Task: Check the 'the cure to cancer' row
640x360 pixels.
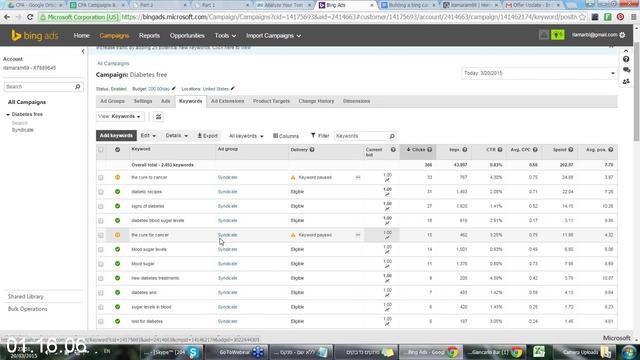Action: (101, 178)
